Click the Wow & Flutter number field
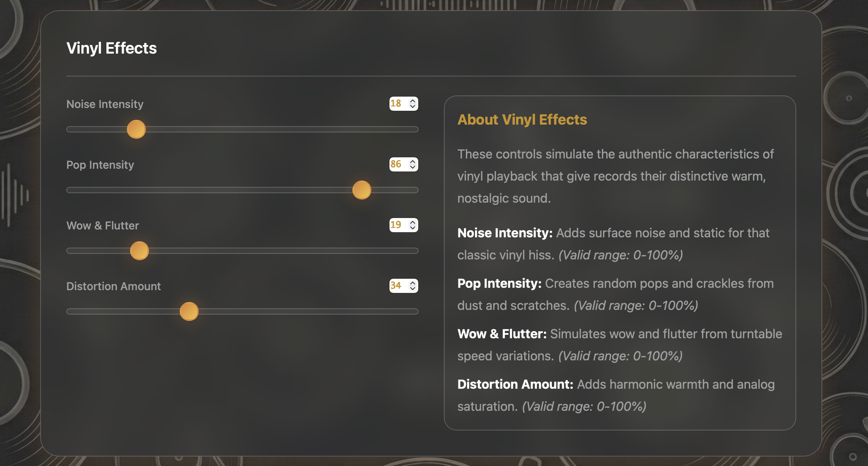868x466 pixels. [x=397, y=225]
